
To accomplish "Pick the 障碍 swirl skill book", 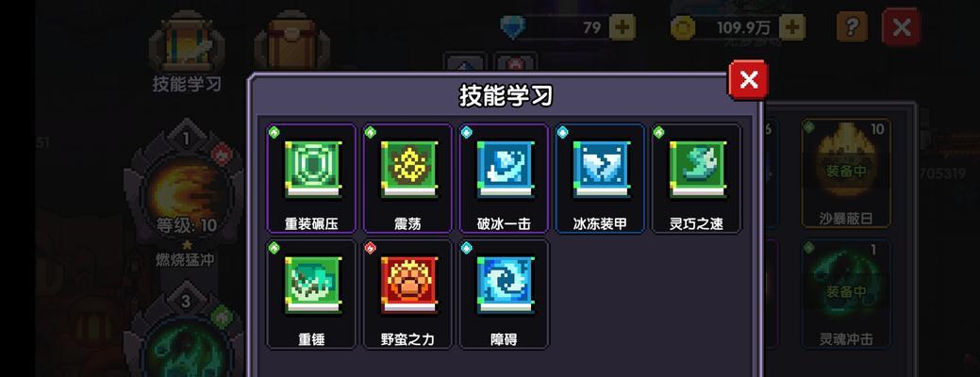I will pyautogui.click(x=504, y=294).
